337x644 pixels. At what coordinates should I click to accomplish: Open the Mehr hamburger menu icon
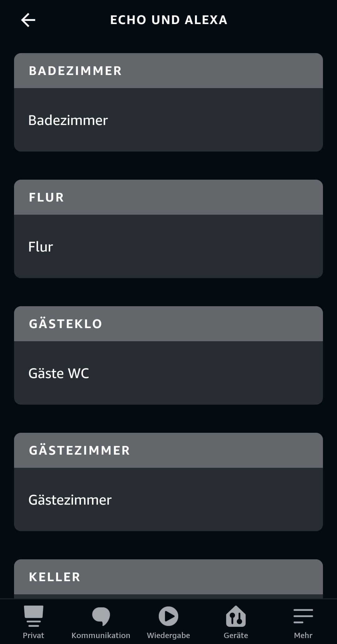click(x=303, y=616)
